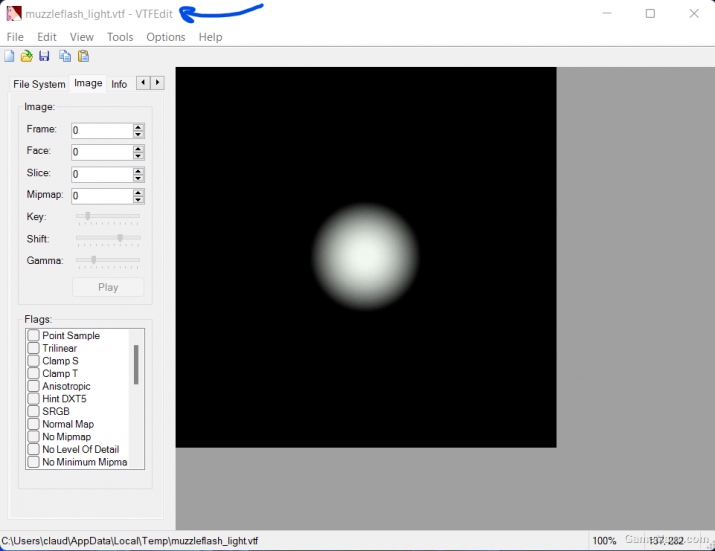Click the Slice number field
715x551 pixels.
click(x=102, y=174)
